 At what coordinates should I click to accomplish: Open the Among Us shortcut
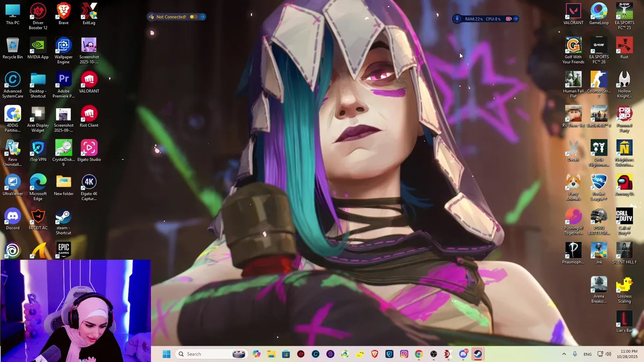click(x=624, y=185)
